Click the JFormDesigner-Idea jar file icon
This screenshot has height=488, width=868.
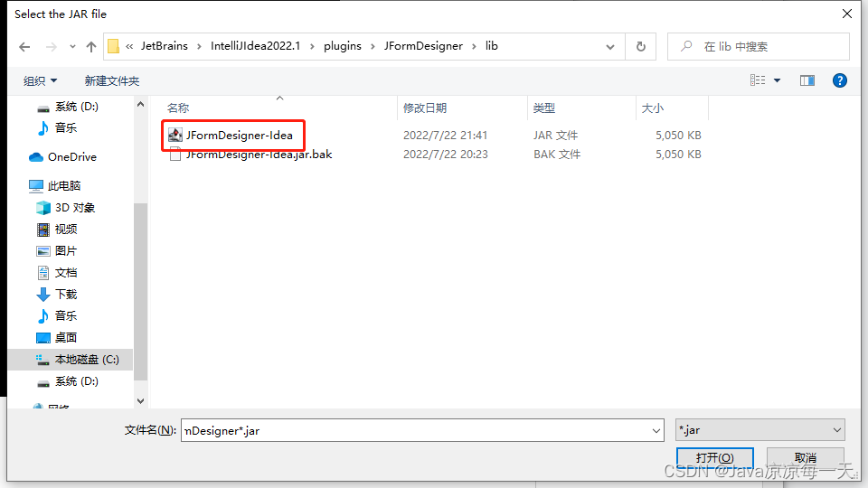(x=175, y=135)
